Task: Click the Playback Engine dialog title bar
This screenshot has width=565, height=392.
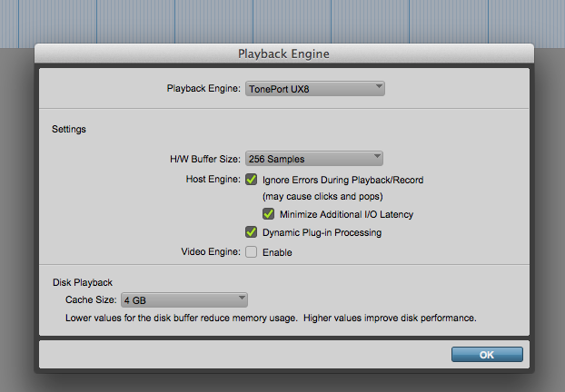Action: tap(282, 54)
